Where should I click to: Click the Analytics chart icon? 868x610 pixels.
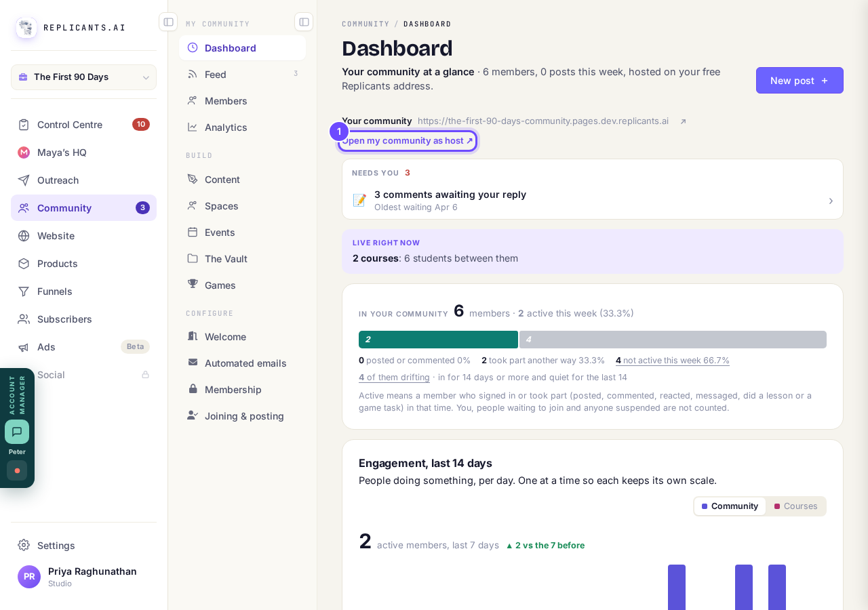pyautogui.click(x=193, y=127)
